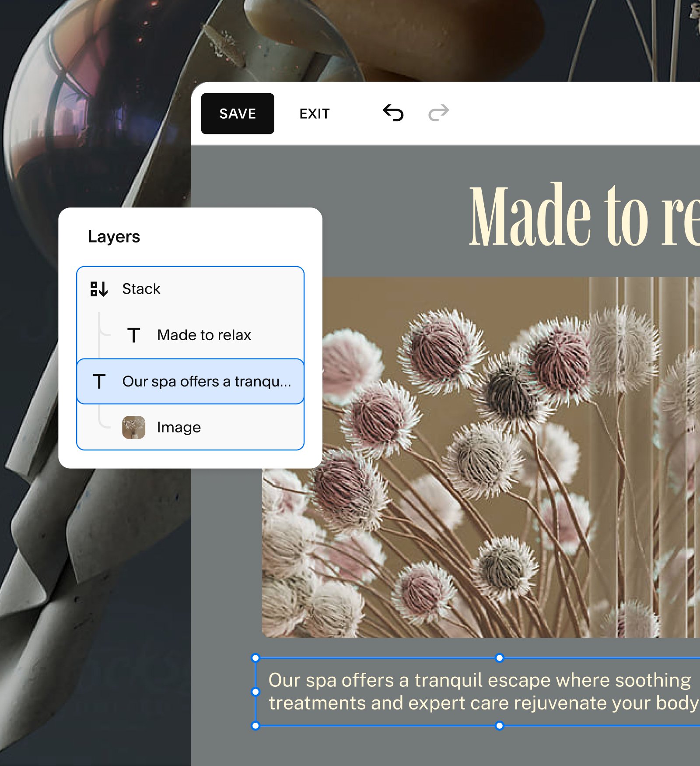Select the Image layer entry
This screenshot has width=700, height=766.
pos(190,427)
